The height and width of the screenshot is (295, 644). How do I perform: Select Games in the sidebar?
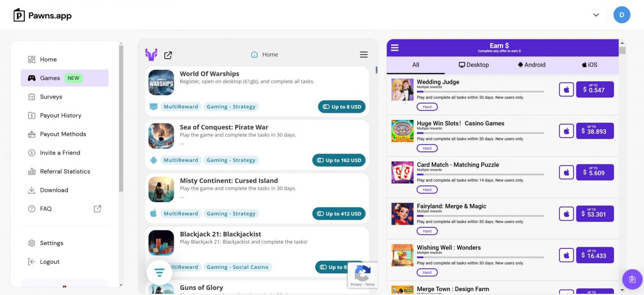coord(51,77)
